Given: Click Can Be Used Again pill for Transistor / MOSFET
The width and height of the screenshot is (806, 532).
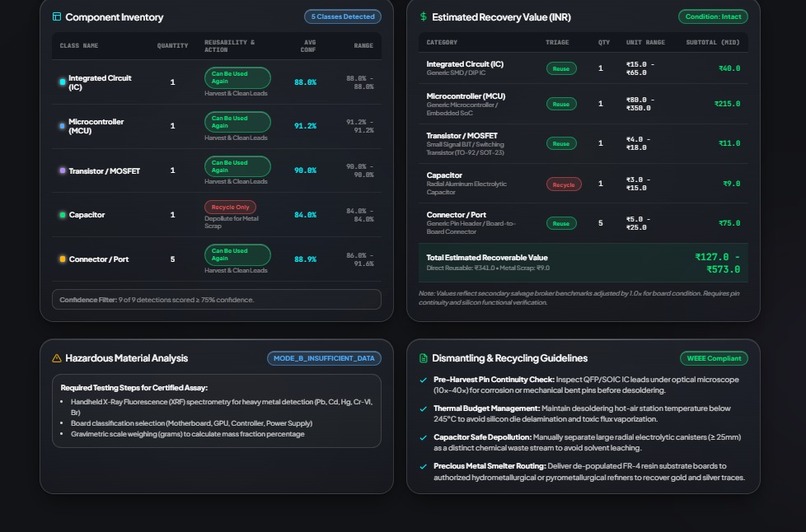Looking at the screenshot, I should coord(237,167).
